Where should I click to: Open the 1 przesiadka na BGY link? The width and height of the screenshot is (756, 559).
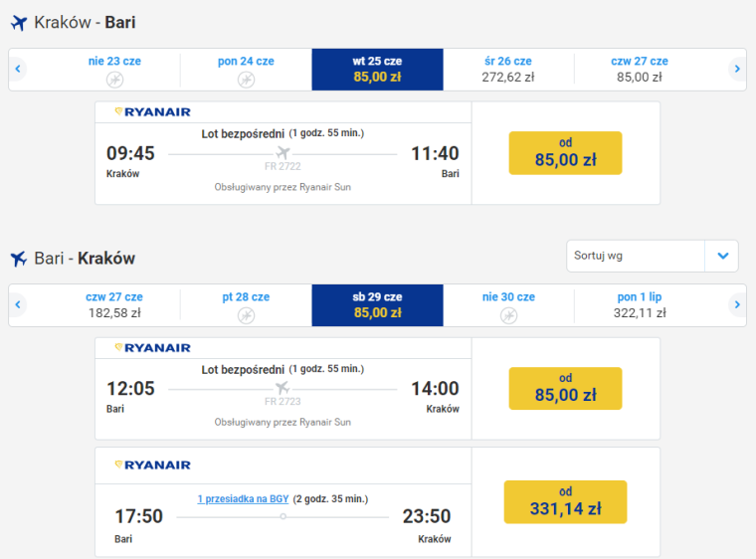click(243, 498)
